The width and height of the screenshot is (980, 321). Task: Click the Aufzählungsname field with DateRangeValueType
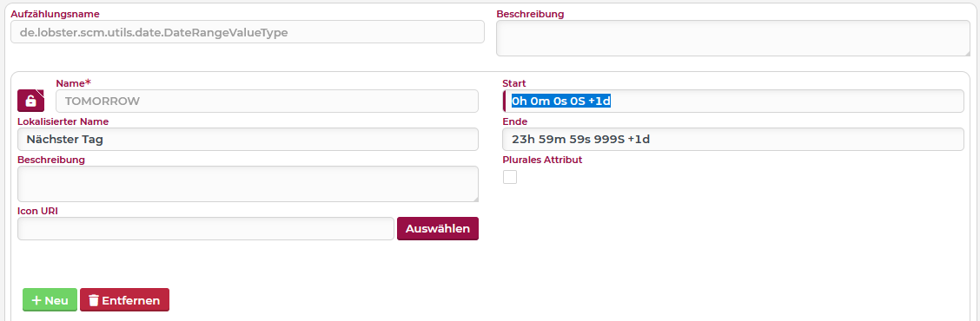248,32
